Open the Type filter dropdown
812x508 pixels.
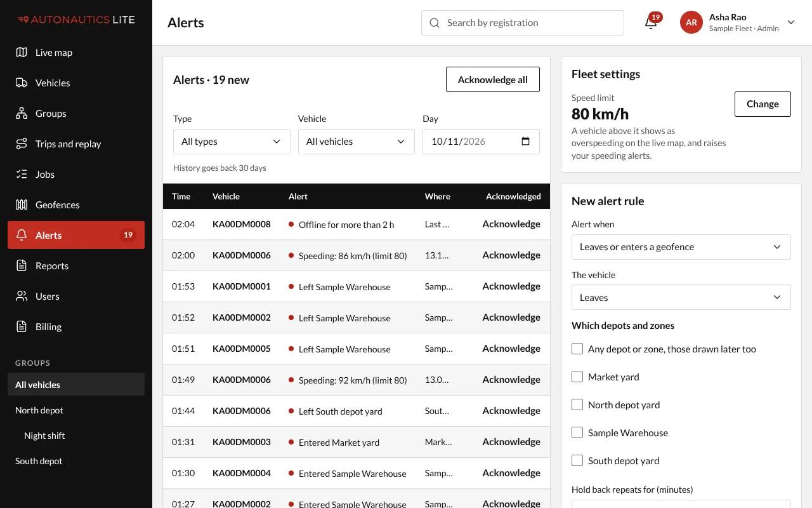tap(232, 142)
